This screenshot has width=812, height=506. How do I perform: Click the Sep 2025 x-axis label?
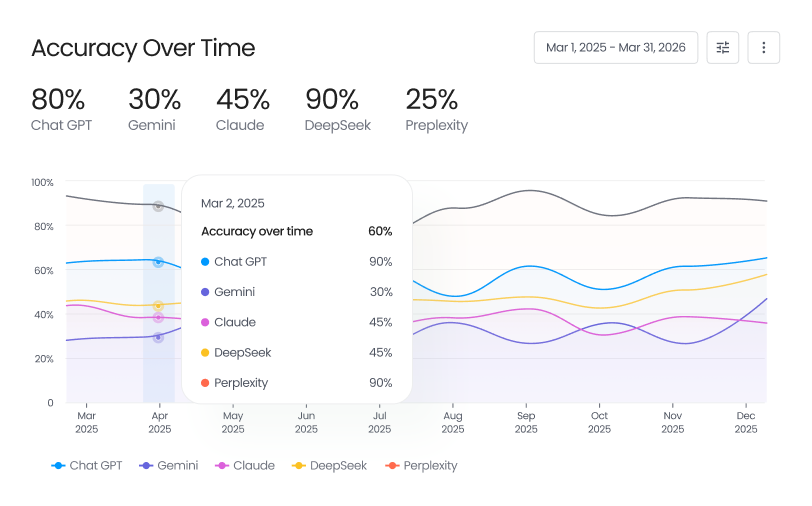[526, 422]
